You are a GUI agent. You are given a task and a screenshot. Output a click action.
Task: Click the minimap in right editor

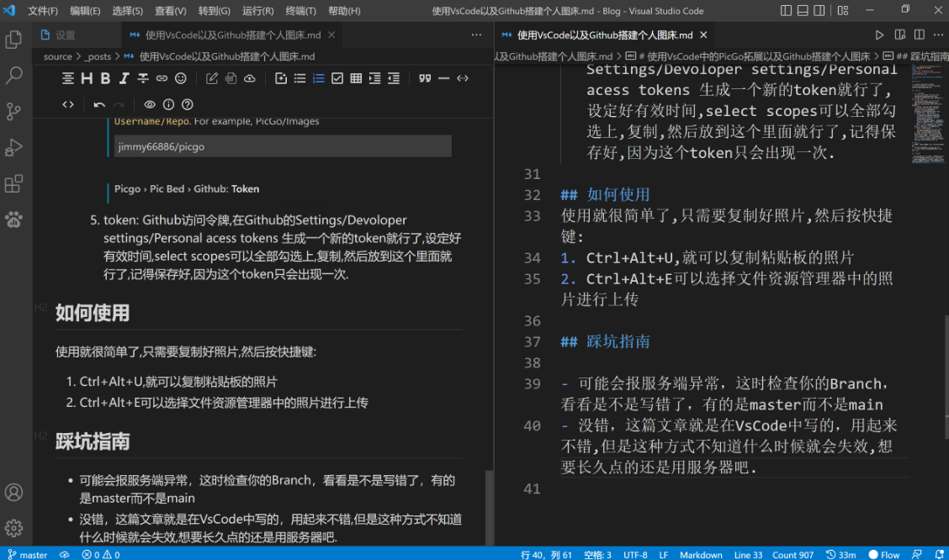[x=928, y=115]
